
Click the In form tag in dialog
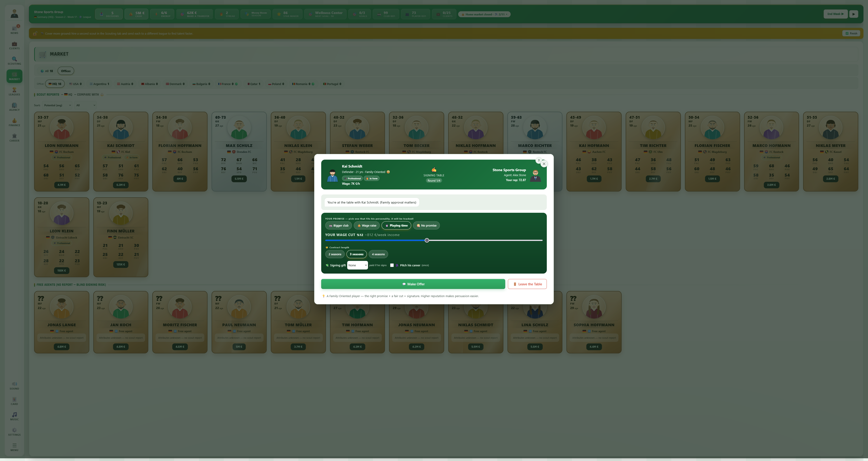click(372, 179)
